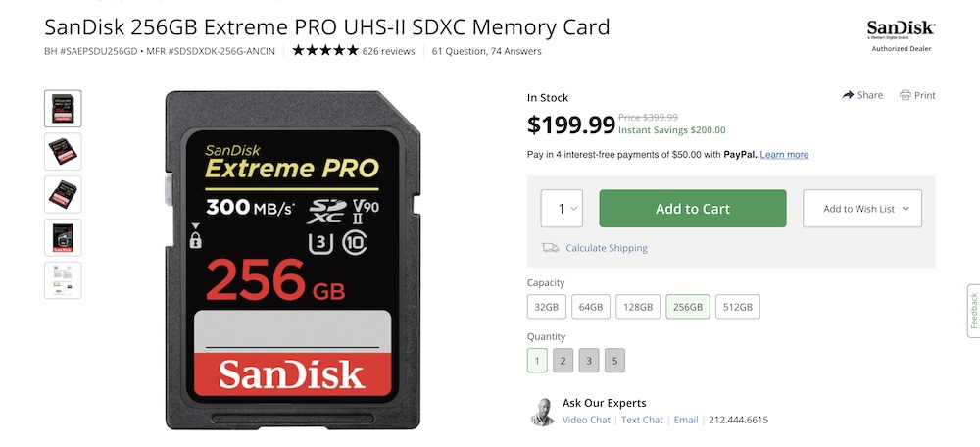This screenshot has height=447, width=980.
Task: Start a Video Chat with experts
Action: 586,420
